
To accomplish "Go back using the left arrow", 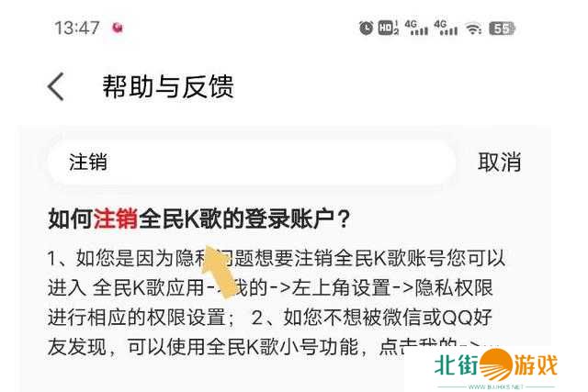I will [x=56, y=86].
